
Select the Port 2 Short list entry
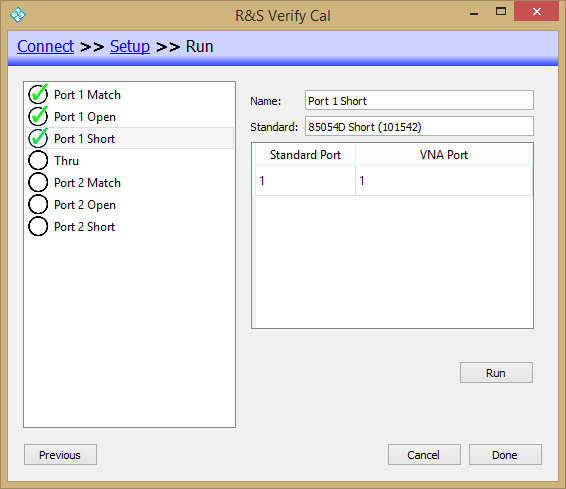click(130, 226)
